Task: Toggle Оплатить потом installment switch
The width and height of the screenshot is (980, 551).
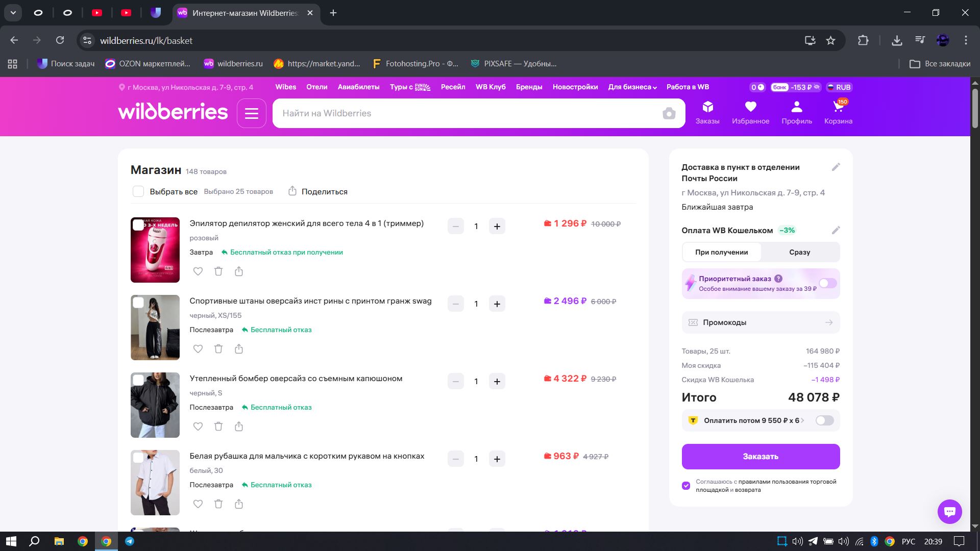Action: pyautogui.click(x=824, y=420)
